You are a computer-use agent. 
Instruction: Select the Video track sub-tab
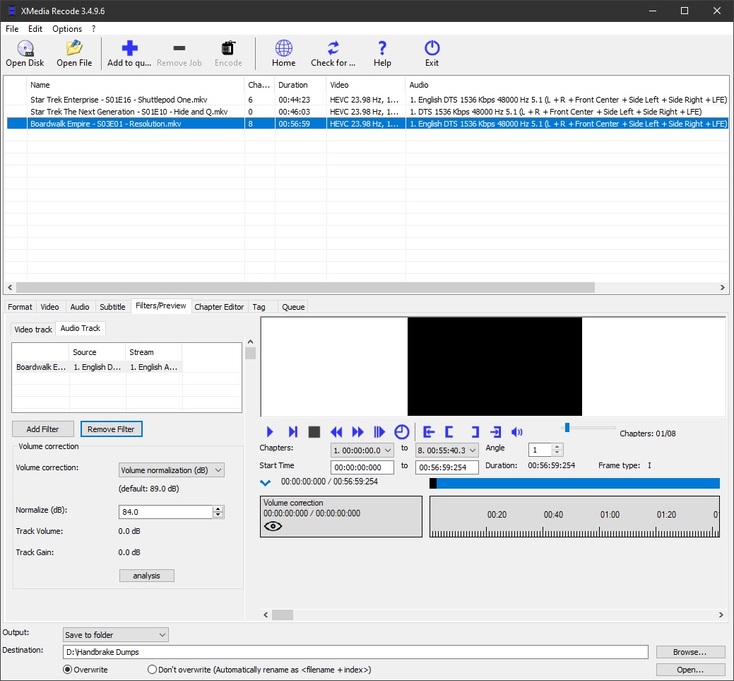click(x=33, y=330)
